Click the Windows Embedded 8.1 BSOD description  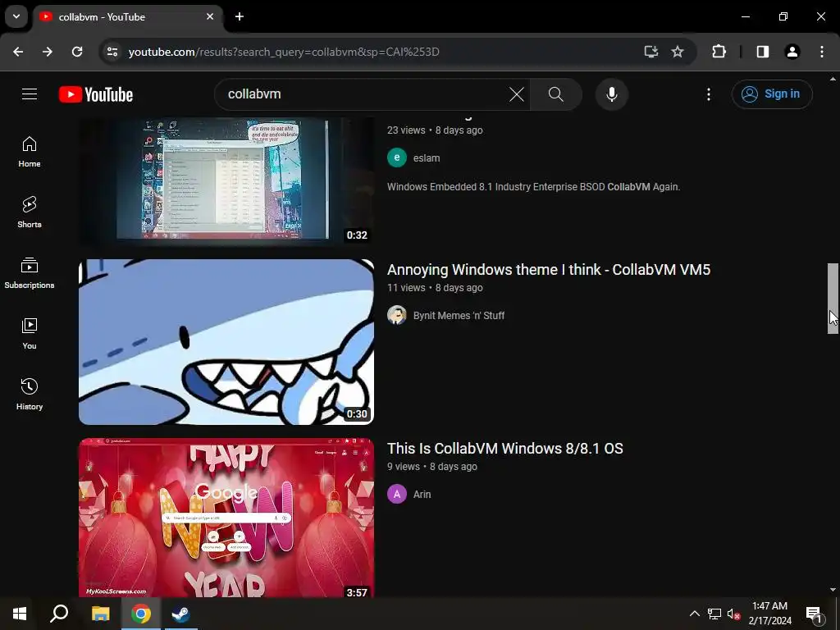pyautogui.click(x=533, y=187)
